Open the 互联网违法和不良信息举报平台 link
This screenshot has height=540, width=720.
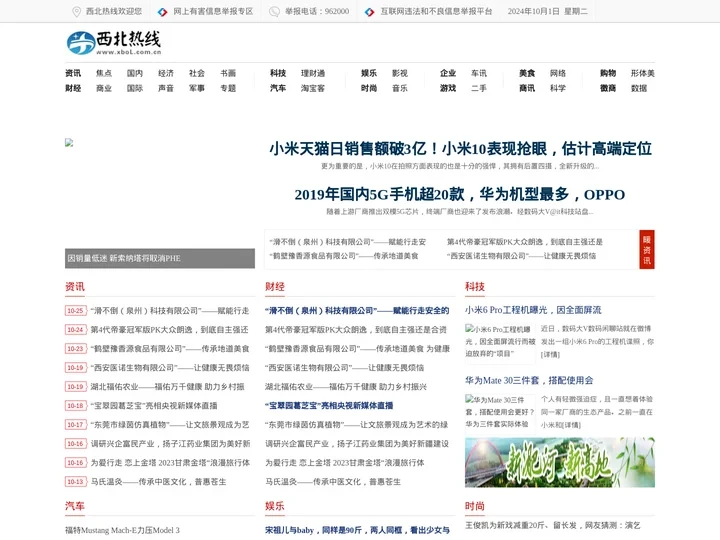pos(436,11)
